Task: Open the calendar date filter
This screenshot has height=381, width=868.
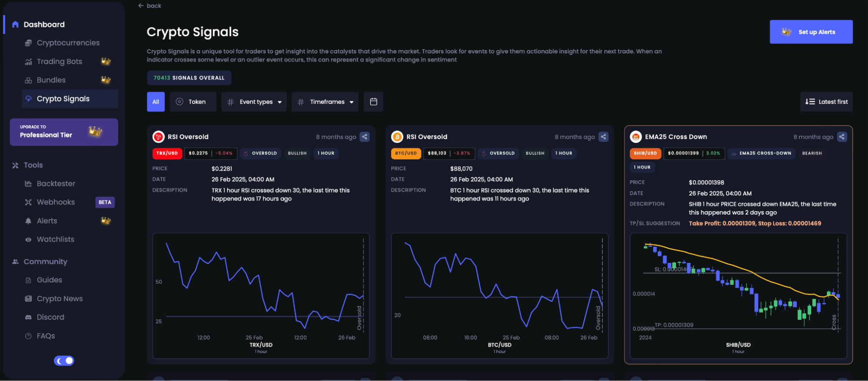Action: click(373, 102)
